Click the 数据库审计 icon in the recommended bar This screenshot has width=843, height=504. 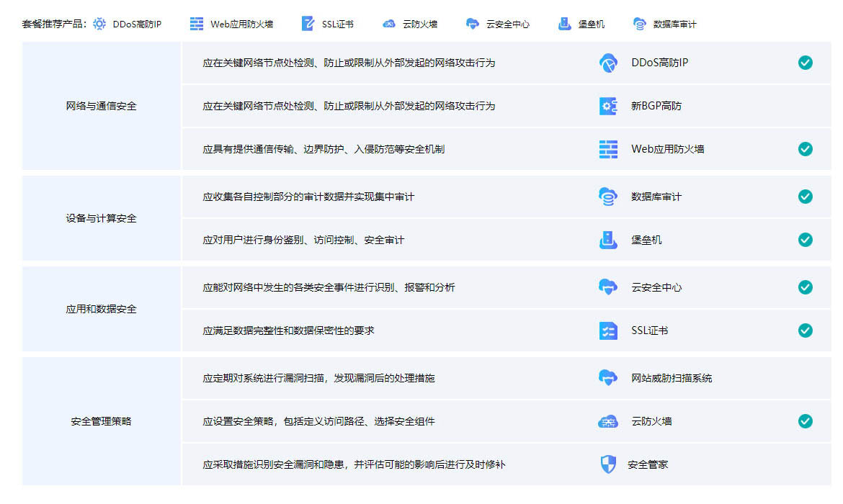coord(639,24)
